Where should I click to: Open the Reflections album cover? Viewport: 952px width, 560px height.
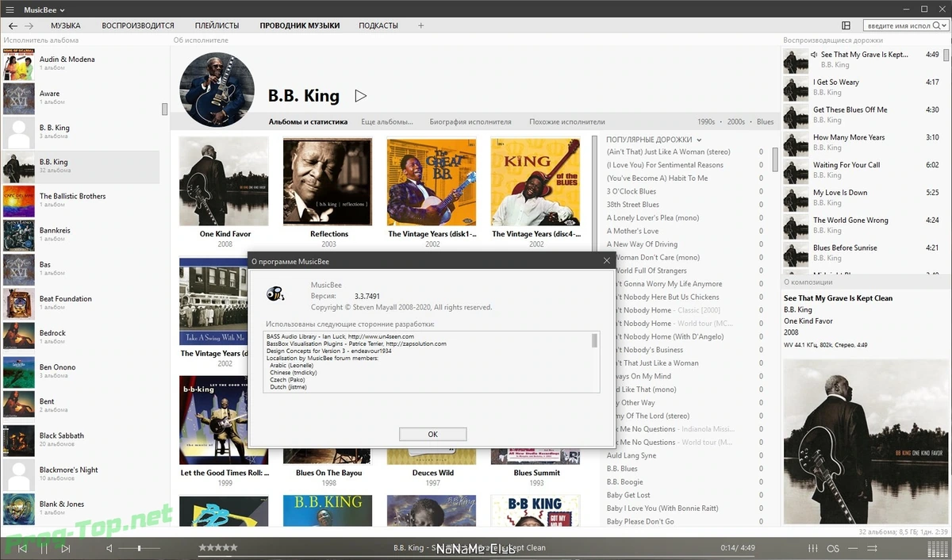(328, 182)
